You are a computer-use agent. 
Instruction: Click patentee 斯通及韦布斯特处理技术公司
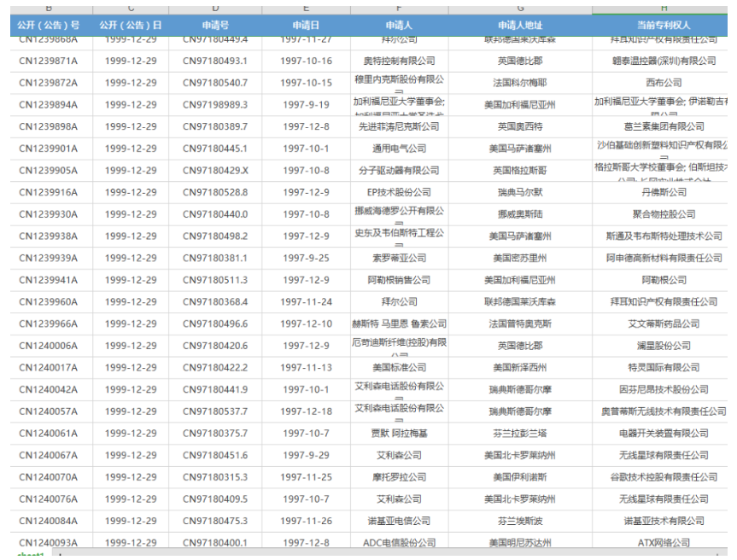tap(664, 236)
